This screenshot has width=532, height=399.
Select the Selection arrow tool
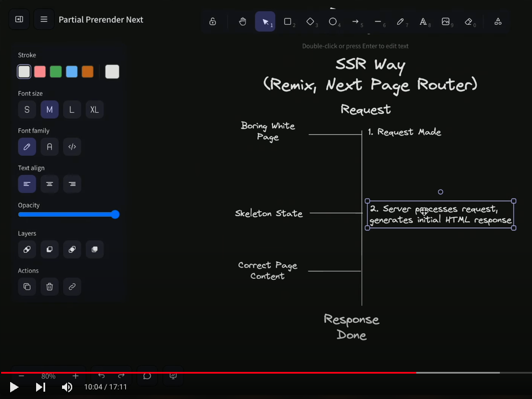[x=265, y=21]
